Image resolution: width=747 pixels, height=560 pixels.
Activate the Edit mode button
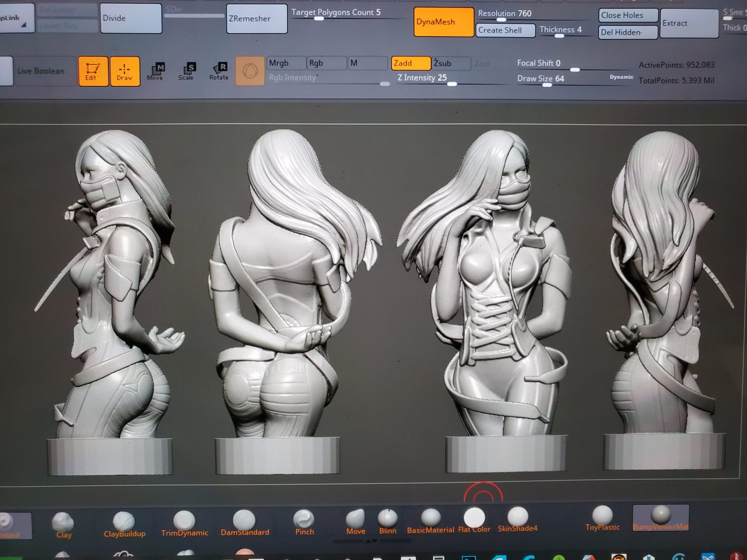pyautogui.click(x=93, y=71)
